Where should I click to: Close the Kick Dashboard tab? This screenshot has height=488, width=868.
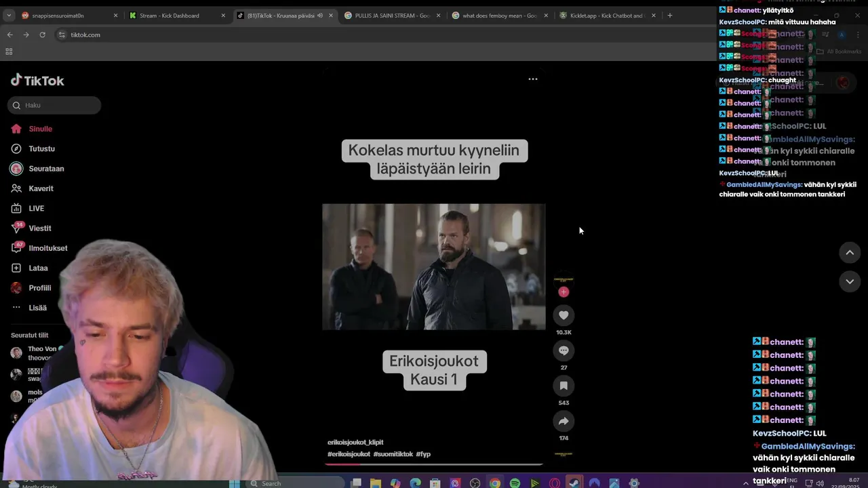[223, 16]
